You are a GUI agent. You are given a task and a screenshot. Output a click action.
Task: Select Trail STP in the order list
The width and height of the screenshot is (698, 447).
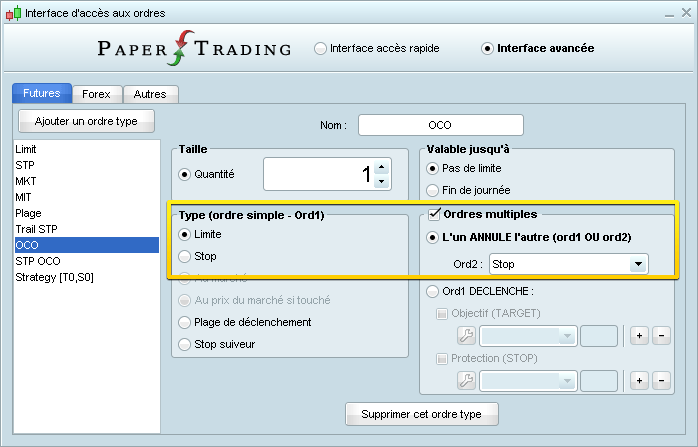tap(87, 229)
